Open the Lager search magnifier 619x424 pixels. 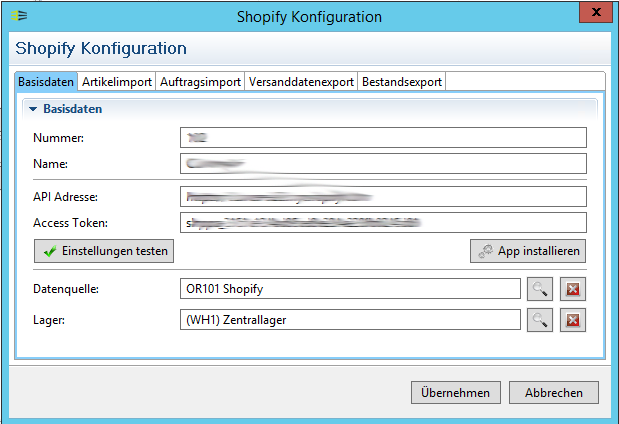540,320
